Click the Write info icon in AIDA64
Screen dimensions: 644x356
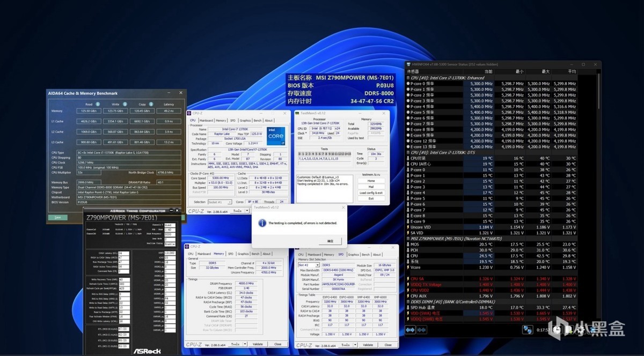(125, 105)
